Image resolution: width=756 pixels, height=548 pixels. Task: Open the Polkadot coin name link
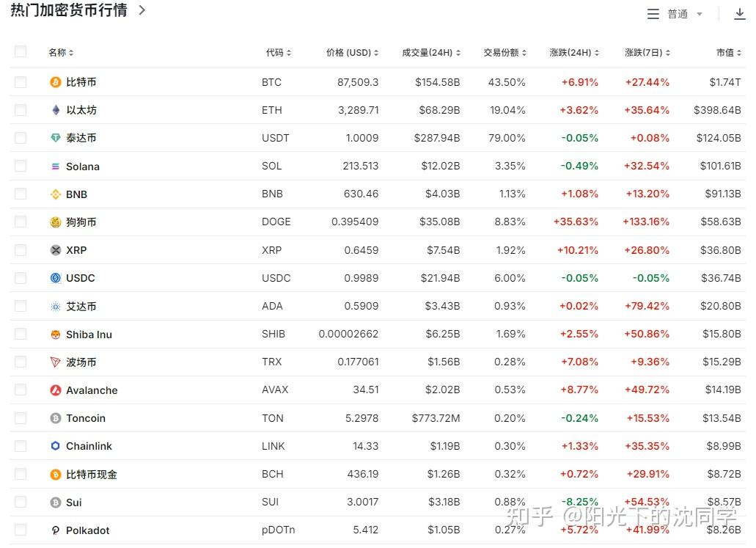click(x=87, y=530)
